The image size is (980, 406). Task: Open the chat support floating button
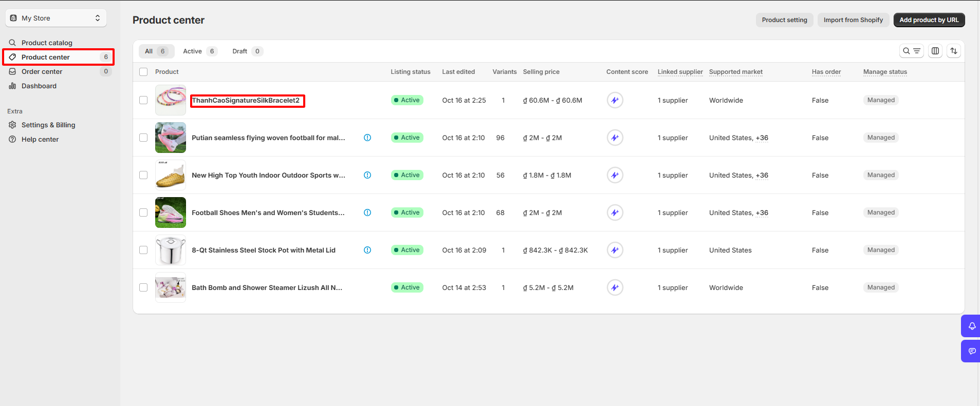tap(971, 351)
